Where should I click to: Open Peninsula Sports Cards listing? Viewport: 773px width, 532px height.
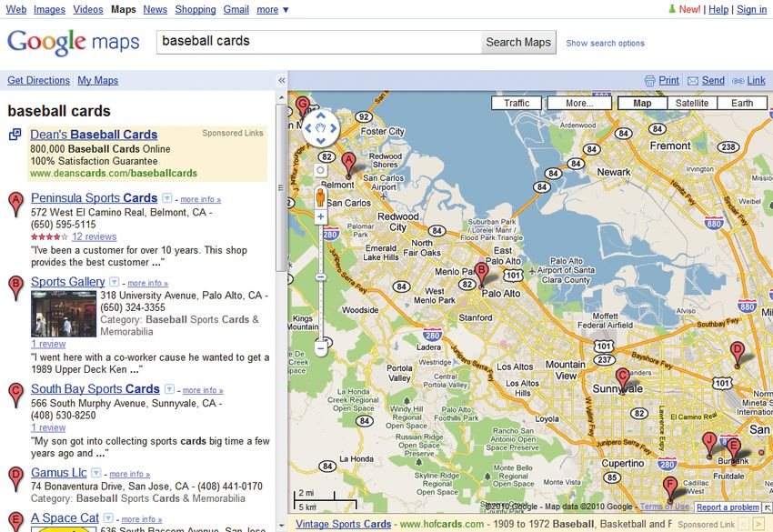[x=95, y=197]
